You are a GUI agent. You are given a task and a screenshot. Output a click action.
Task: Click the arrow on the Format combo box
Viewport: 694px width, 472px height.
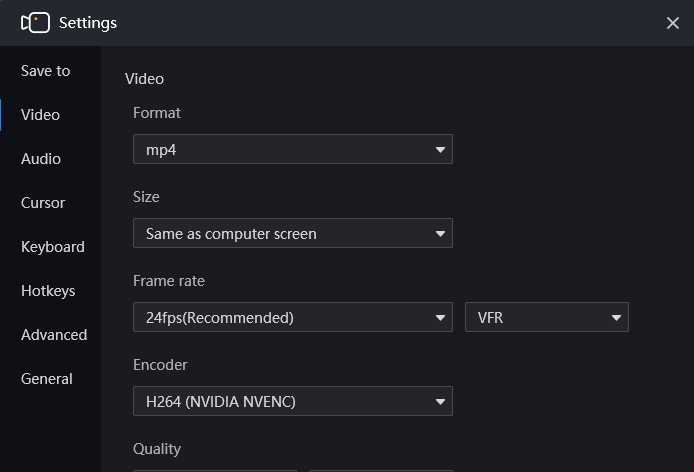pos(440,150)
